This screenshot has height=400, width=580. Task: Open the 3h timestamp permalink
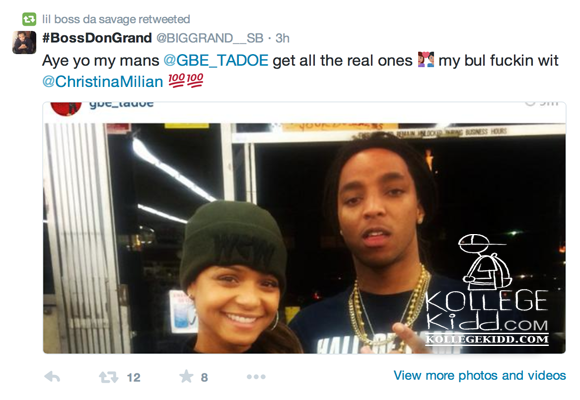[x=282, y=38]
